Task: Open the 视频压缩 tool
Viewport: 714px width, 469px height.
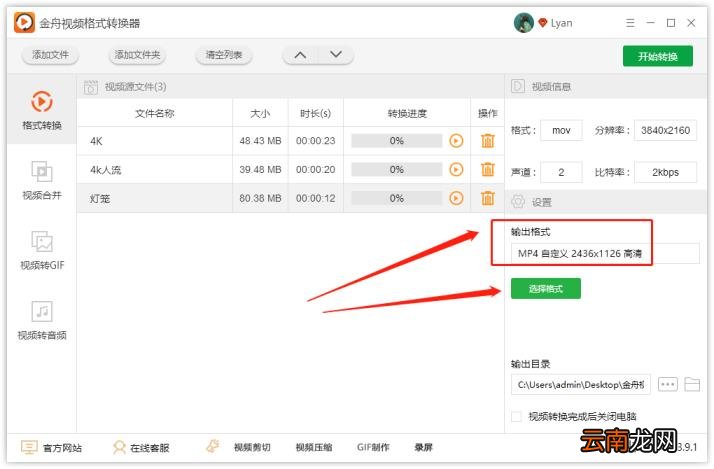Action: (x=314, y=448)
